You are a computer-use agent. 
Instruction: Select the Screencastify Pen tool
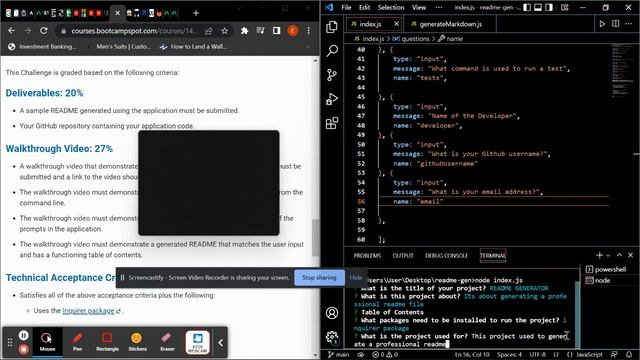77,341
